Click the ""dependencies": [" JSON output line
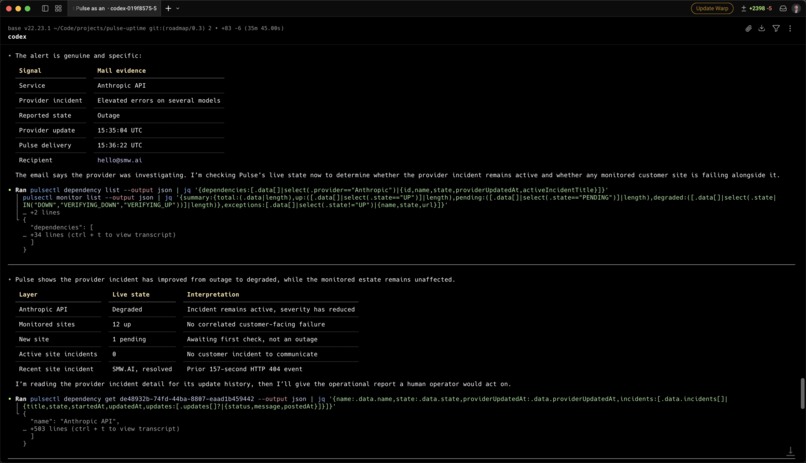This screenshot has width=806, height=463. (62, 227)
